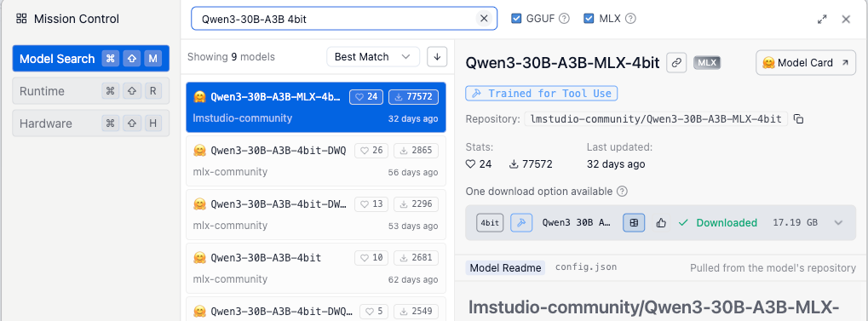The image size is (868, 321).
Task: Click the green Downloaded status
Action: 718,222
